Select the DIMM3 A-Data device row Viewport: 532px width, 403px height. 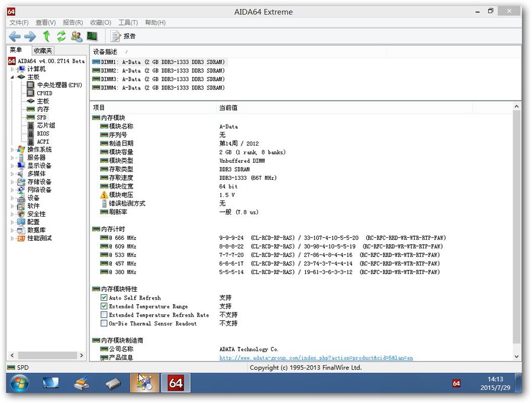[159, 79]
